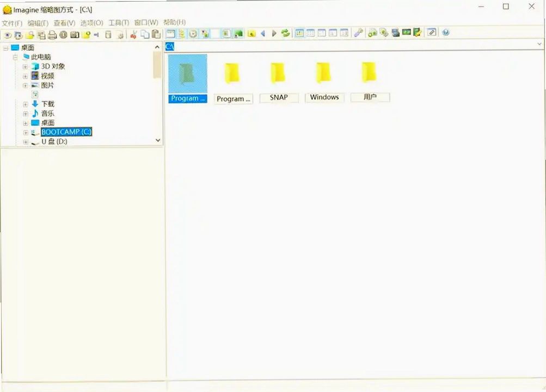
Task: Click the green filmstrip icon
Action: tap(406, 32)
